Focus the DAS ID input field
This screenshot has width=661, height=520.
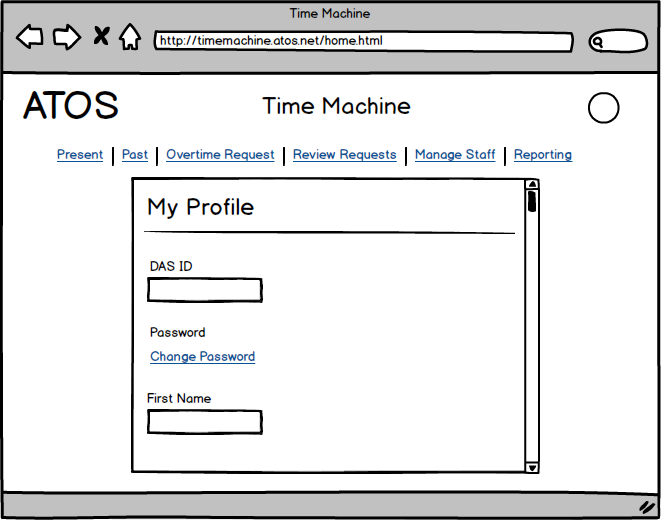(205, 290)
